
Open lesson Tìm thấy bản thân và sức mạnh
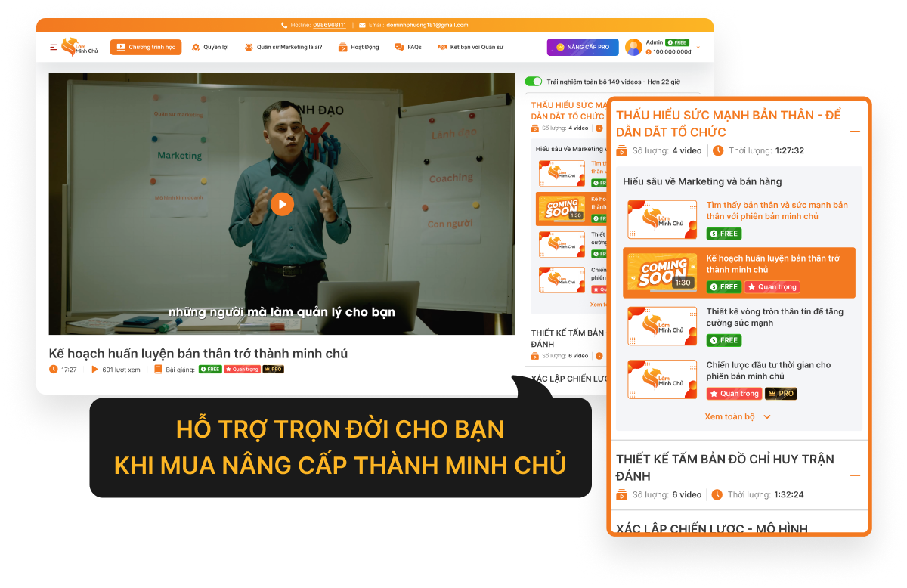[777, 211]
